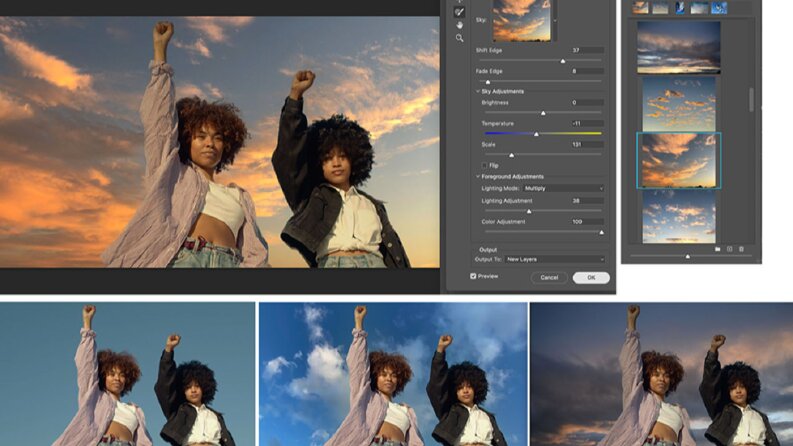Click the 'Sky Adjustments' heading text
This screenshot has height=446, width=793.
click(x=502, y=92)
